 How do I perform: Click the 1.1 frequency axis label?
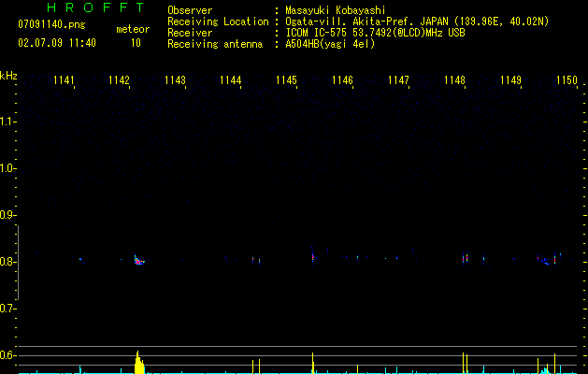[7, 122]
